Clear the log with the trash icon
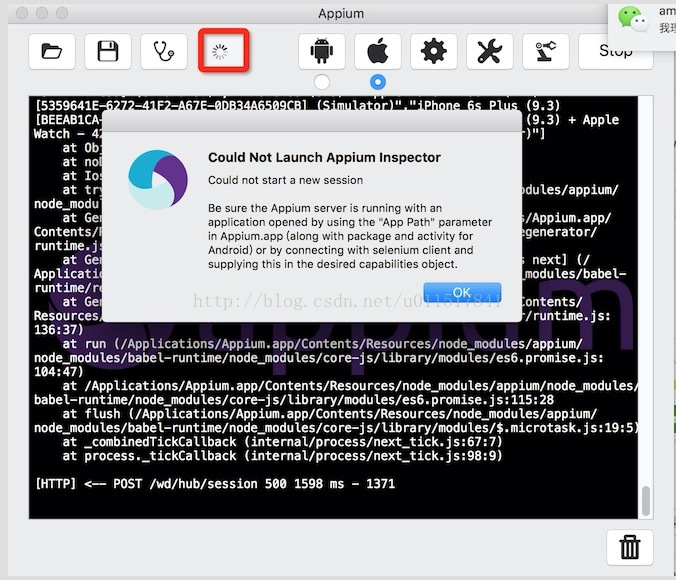The width and height of the screenshot is (676, 580). [629, 547]
